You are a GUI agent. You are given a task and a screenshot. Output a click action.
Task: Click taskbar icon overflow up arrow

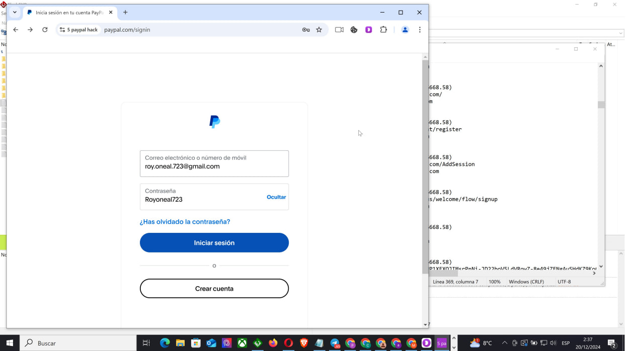[x=454, y=338]
